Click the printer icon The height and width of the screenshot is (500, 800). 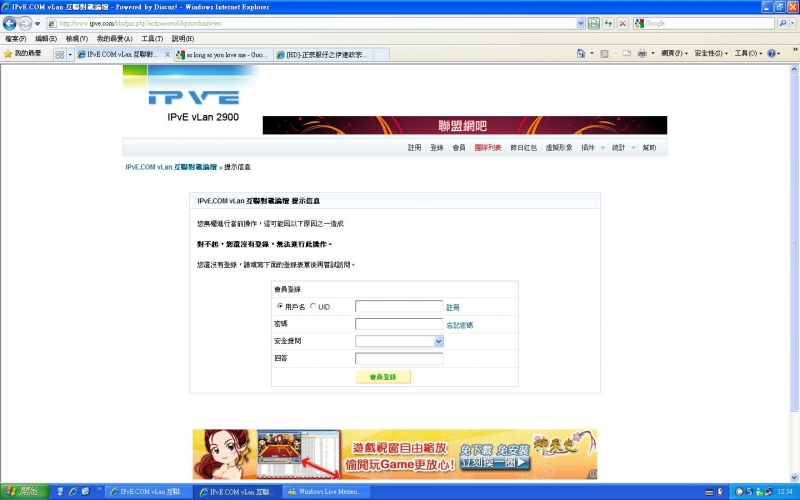642,54
